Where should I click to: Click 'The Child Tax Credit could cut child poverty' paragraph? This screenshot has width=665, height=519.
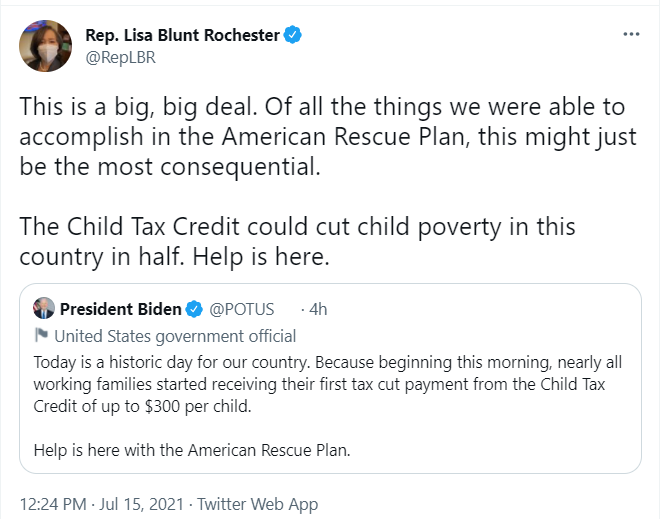coord(297,241)
